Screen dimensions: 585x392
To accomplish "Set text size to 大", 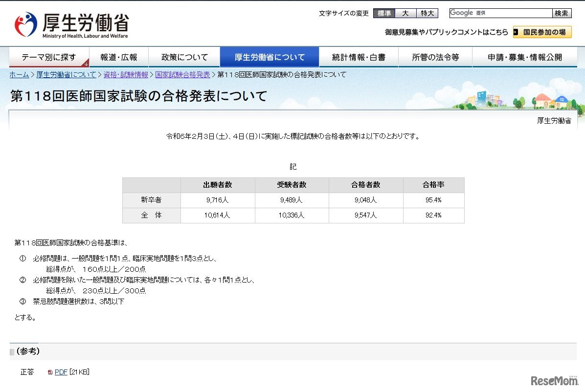I will [405, 13].
